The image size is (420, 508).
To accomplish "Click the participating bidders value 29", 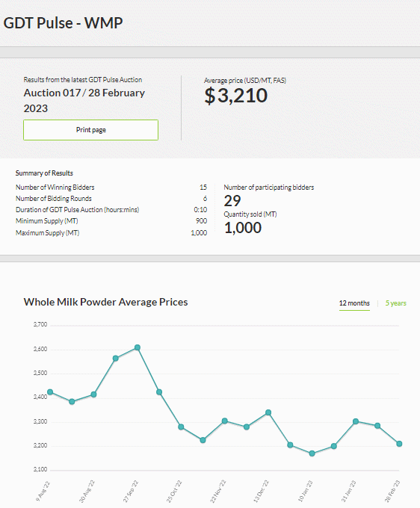I will click(232, 201).
